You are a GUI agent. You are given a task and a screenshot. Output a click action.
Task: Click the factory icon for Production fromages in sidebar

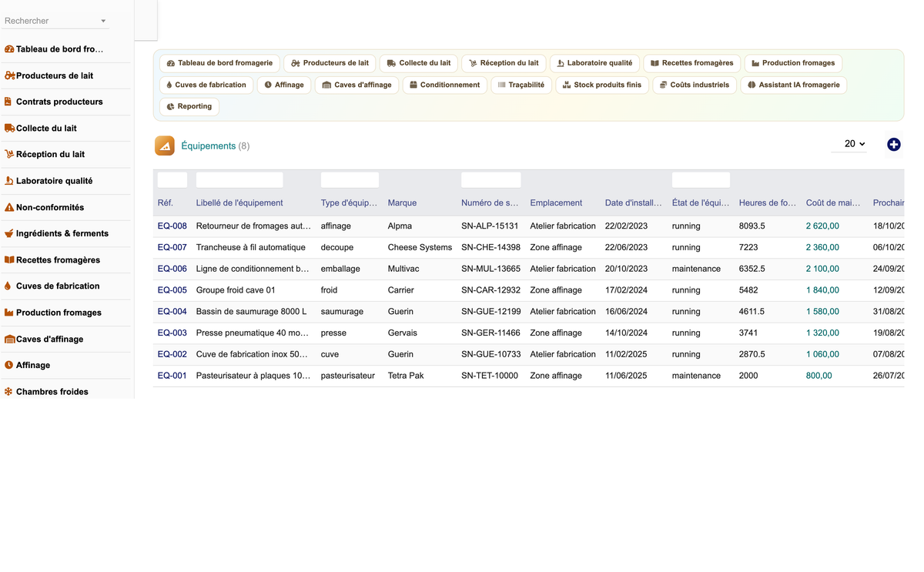pyautogui.click(x=9, y=313)
